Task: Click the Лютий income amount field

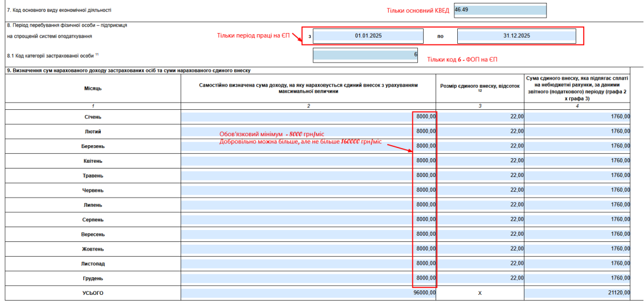Action: (309, 132)
